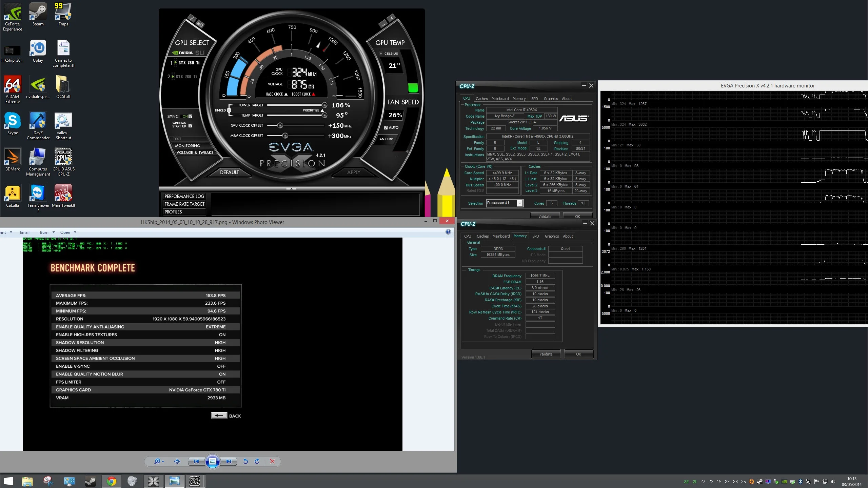The image size is (868, 488).
Task: Open the VOLTAGE & TWEAKS menu
Action: tap(195, 152)
